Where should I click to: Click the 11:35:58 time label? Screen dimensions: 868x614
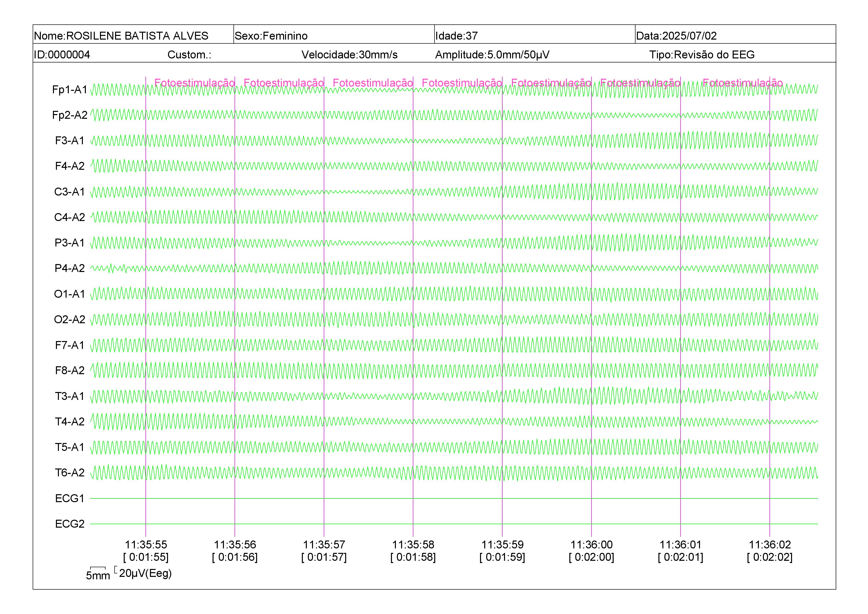[413, 545]
